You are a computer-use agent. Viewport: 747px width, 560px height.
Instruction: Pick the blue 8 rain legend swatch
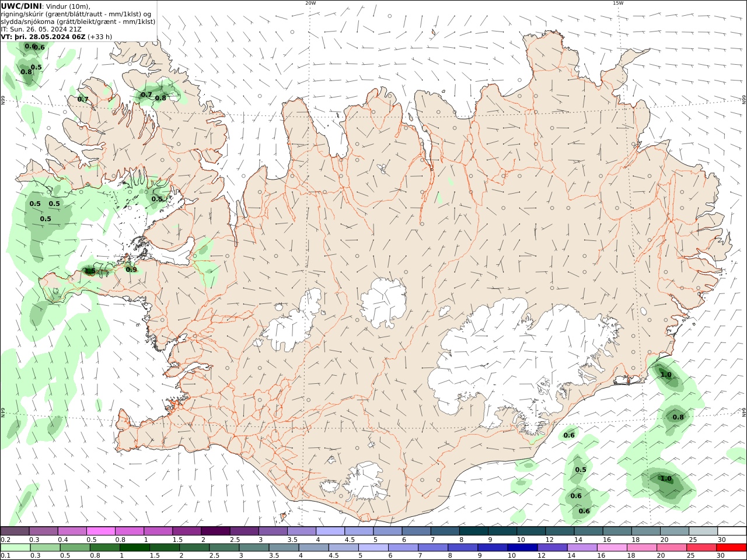point(463,548)
